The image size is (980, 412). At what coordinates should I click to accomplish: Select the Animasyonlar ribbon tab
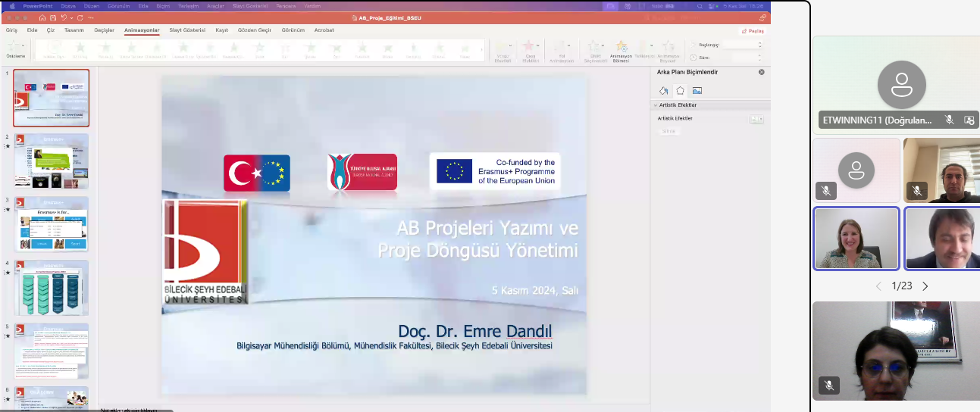pyautogui.click(x=142, y=30)
